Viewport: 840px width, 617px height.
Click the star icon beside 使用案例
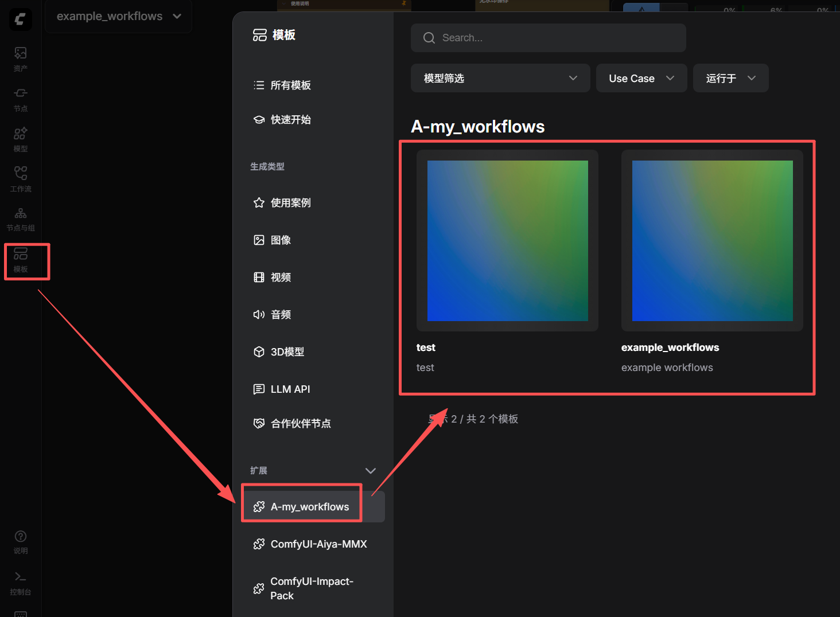(259, 203)
